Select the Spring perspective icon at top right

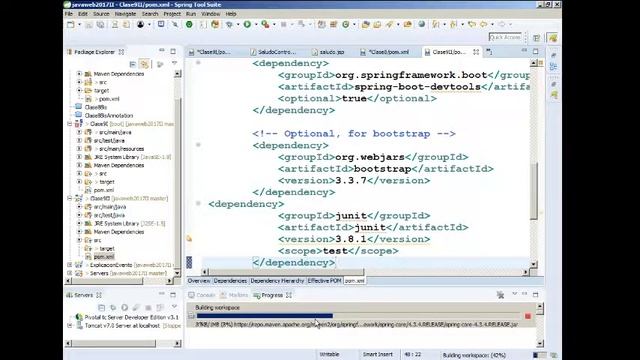pos(553,38)
